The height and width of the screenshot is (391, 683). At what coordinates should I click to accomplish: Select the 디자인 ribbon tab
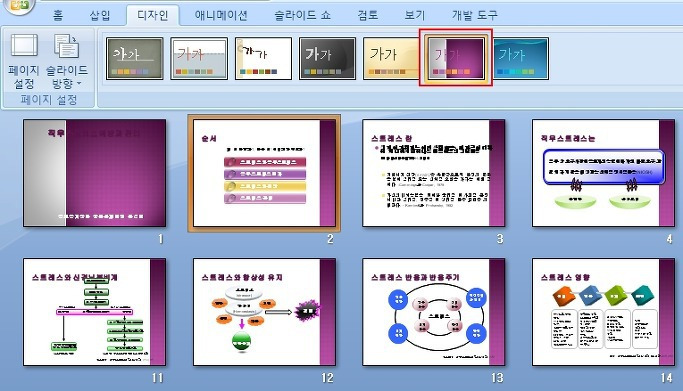click(152, 15)
